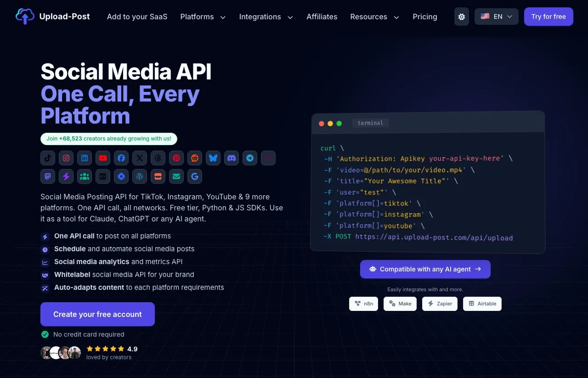
Task: Expand the Resources menu
Action: pos(375,17)
